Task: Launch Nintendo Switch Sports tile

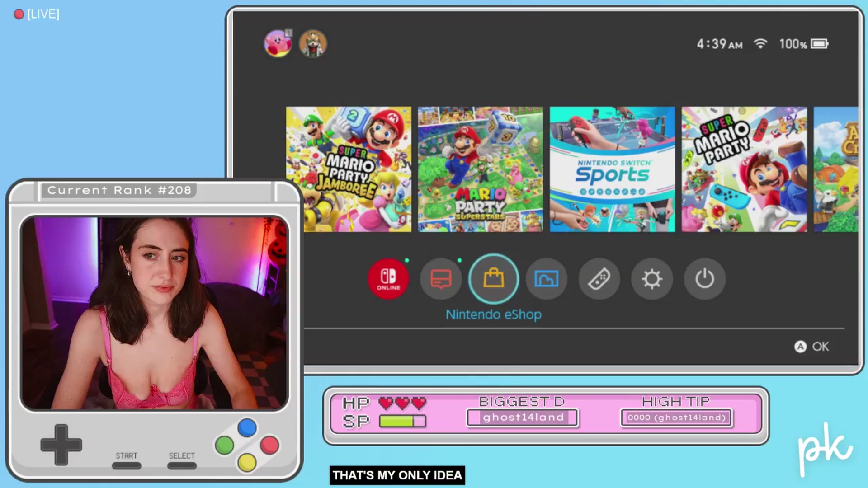Action: pos(612,169)
